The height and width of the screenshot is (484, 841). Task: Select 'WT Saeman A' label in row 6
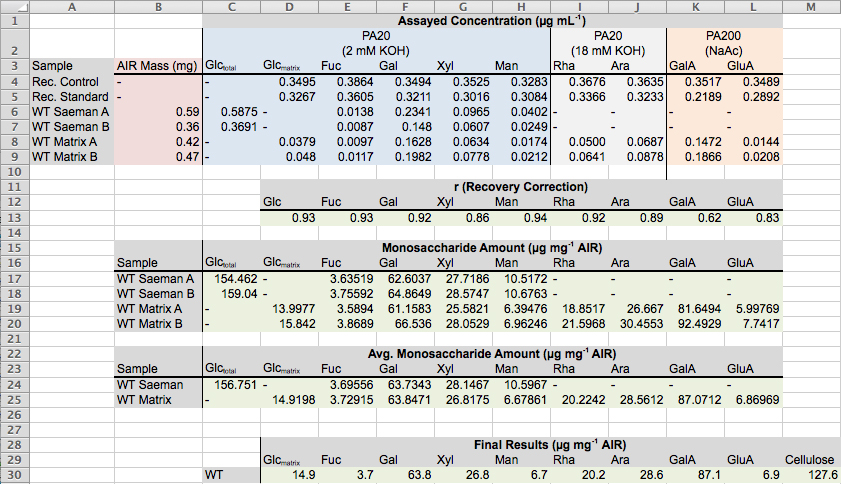(72, 112)
